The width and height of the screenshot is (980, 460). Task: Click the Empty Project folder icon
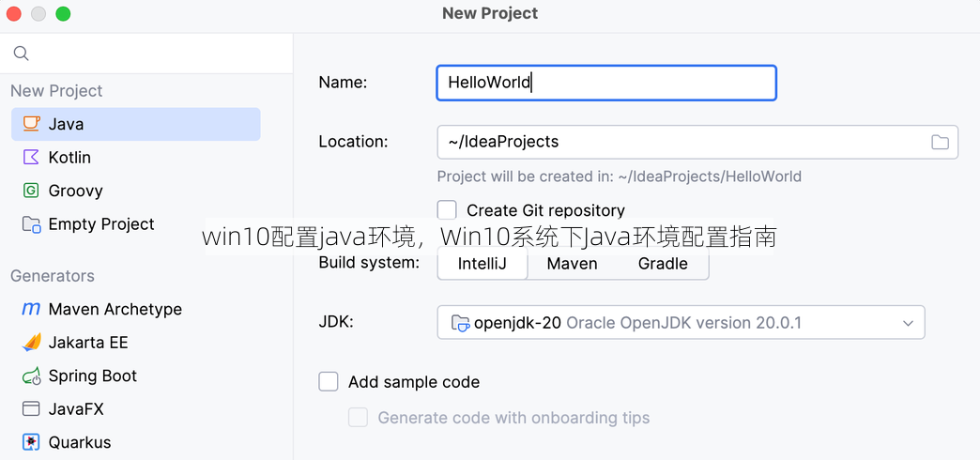pos(31,223)
